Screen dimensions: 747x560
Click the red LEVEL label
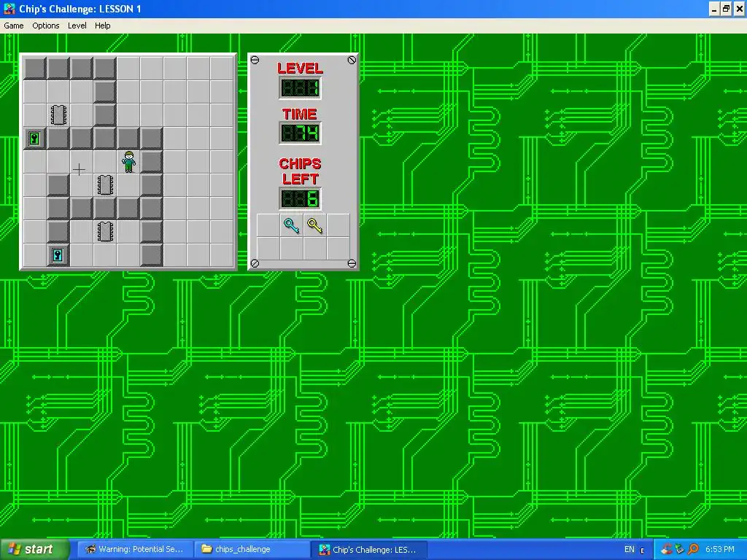click(x=300, y=68)
